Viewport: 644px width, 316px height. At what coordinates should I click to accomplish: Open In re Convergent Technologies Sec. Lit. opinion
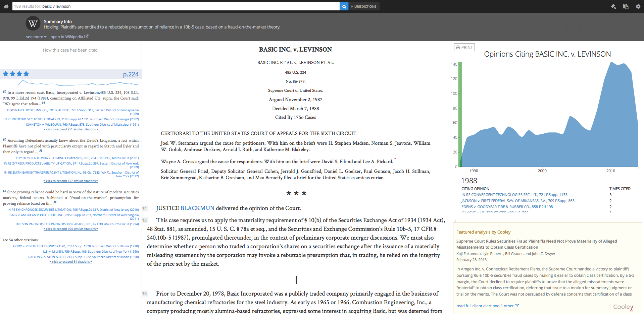514,195
